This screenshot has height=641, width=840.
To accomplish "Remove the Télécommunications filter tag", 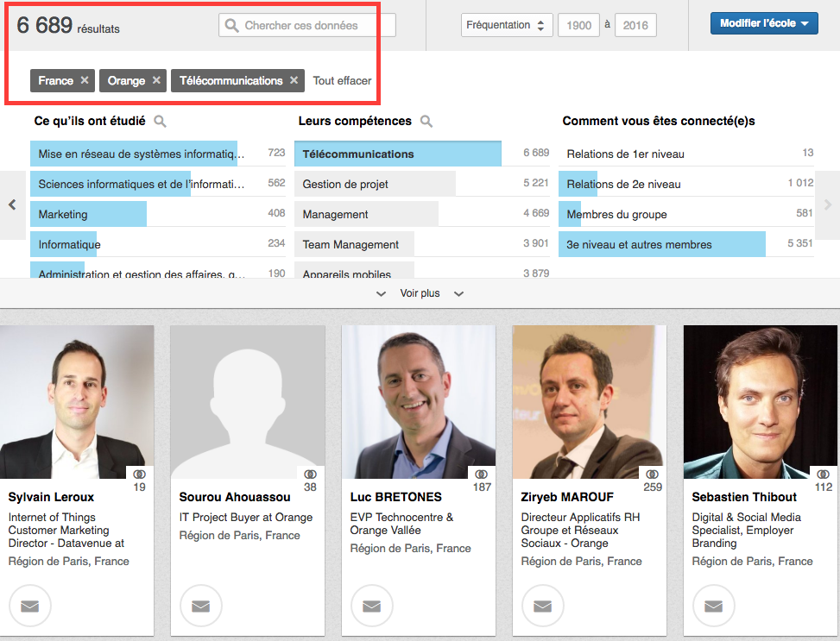I will 294,80.
